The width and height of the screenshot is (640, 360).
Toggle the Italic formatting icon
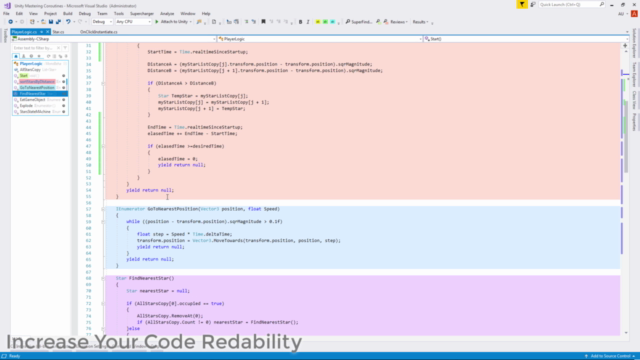(x=308, y=22)
